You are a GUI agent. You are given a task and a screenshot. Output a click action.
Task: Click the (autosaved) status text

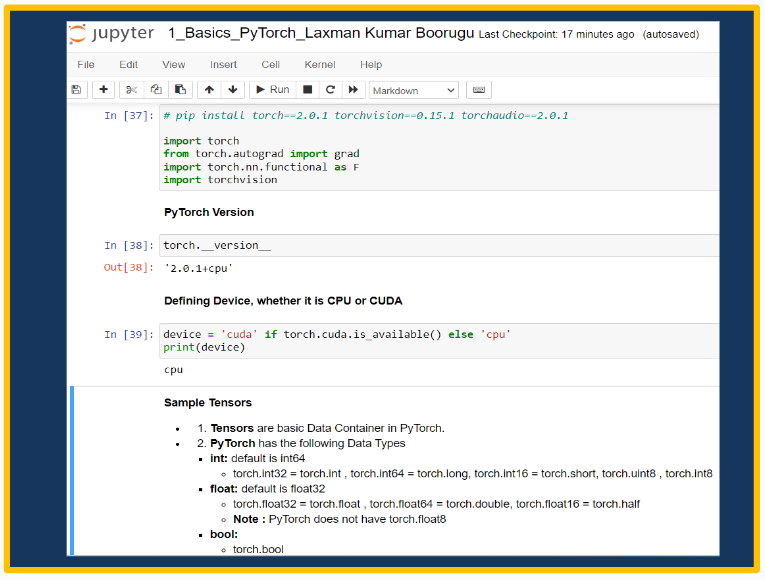point(671,35)
